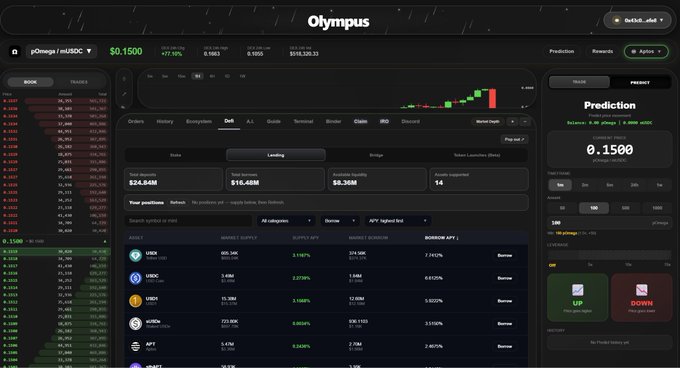The height and width of the screenshot is (368, 680).
Task: Choose the 50 amount preset
Action: (562, 208)
